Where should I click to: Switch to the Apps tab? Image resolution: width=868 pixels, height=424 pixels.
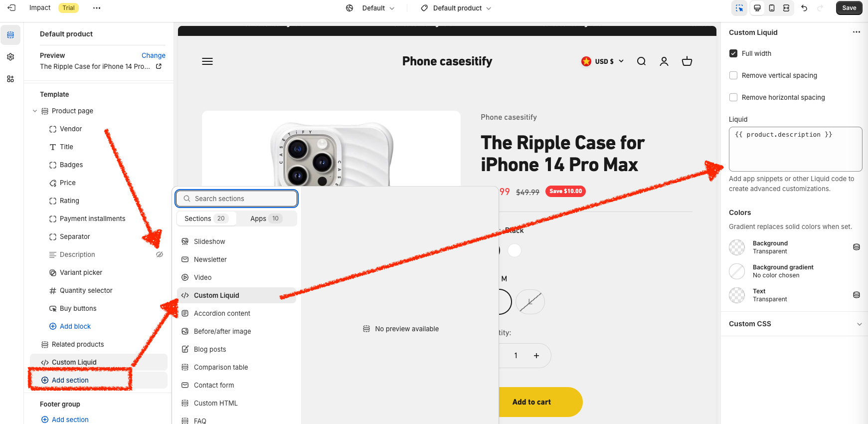tap(266, 218)
